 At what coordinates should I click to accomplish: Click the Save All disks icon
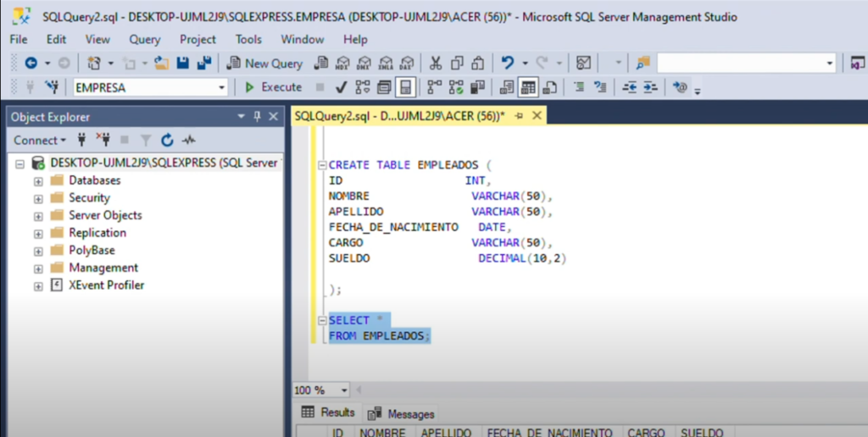coord(203,64)
